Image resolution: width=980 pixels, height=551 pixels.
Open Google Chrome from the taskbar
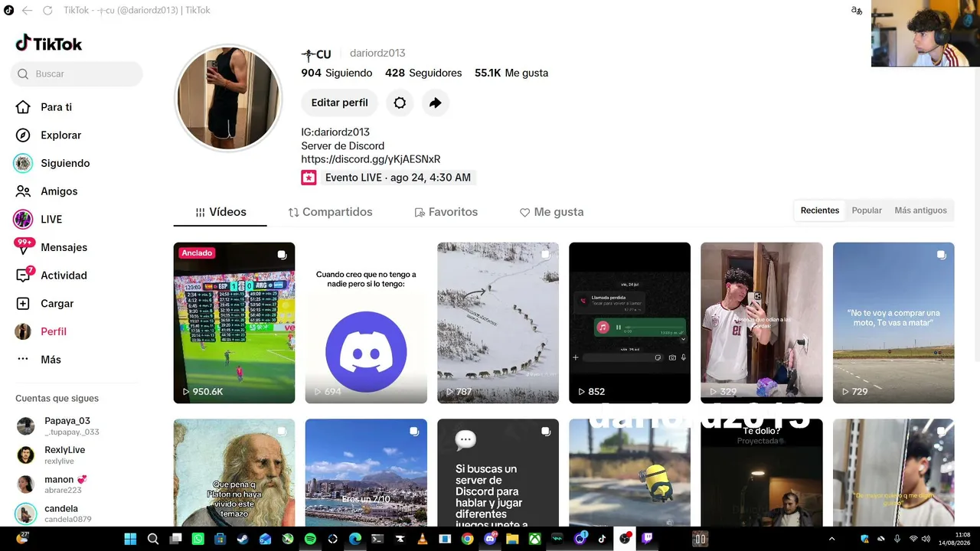467,539
